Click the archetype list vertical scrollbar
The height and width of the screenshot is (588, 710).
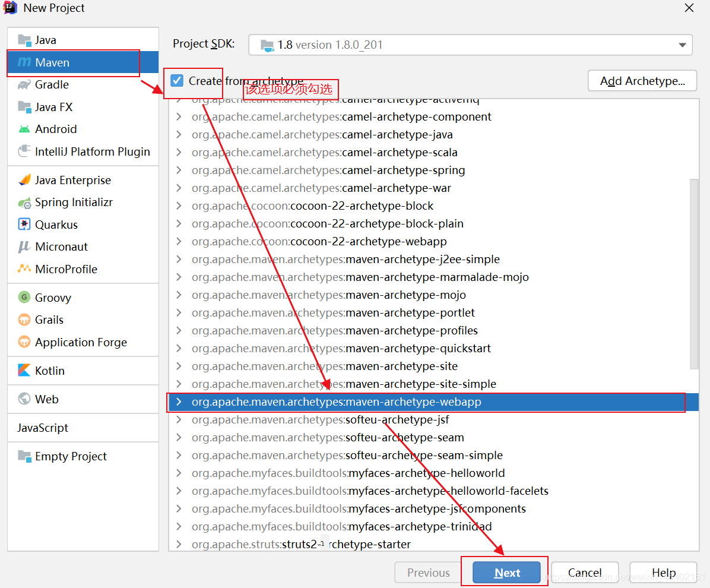(x=694, y=274)
